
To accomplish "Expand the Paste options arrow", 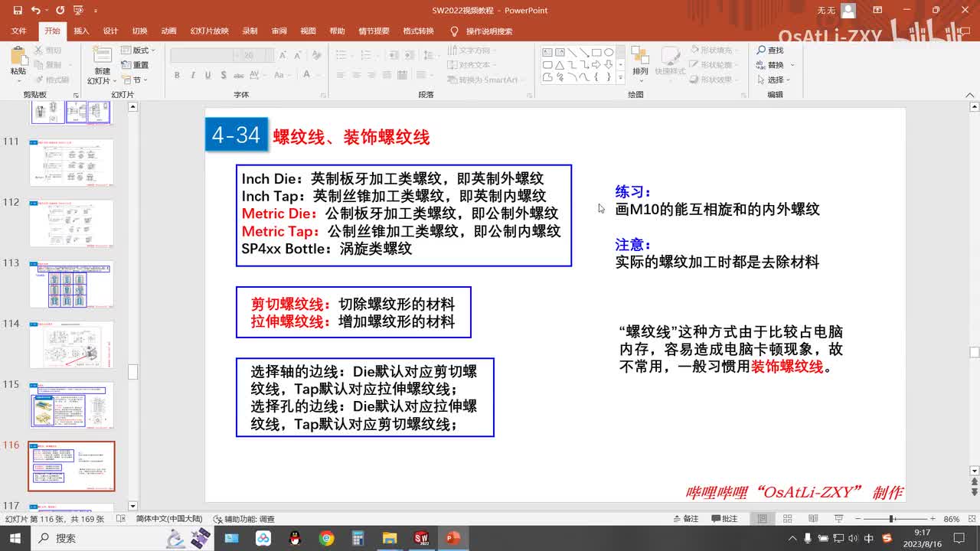I will tap(18, 80).
